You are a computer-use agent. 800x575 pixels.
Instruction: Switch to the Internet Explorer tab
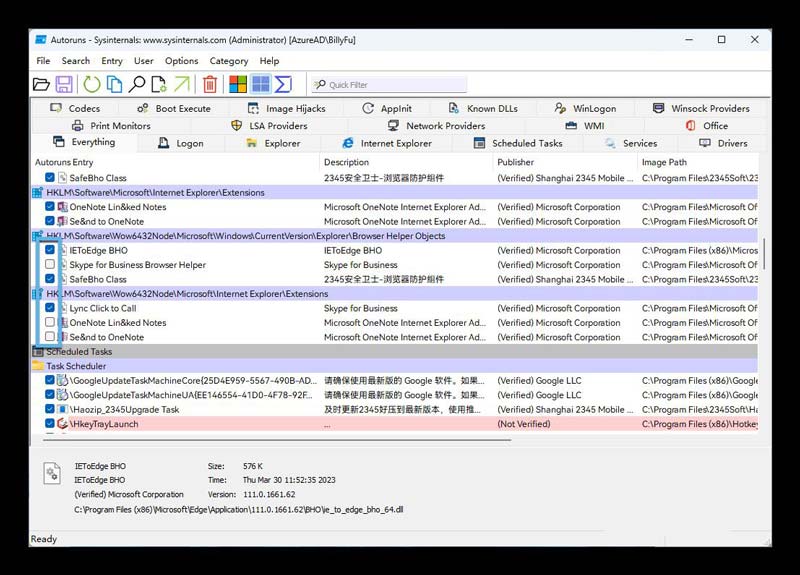(387, 143)
